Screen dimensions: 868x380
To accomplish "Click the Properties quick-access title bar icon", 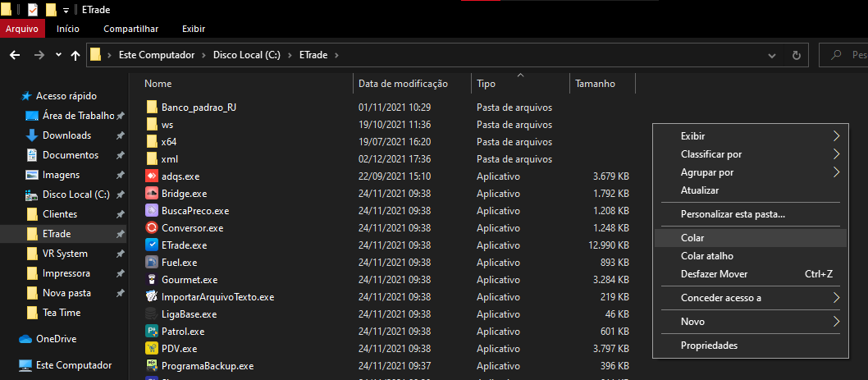I will [x=33, y=10].
